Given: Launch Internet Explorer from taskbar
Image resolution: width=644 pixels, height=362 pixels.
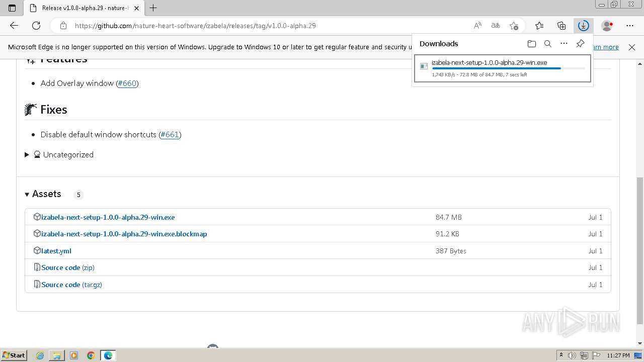Looking at the screenshot, I should 40,355.
